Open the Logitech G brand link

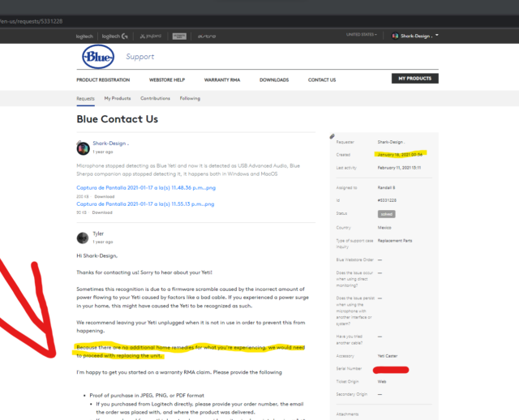[x=114, y=36]
